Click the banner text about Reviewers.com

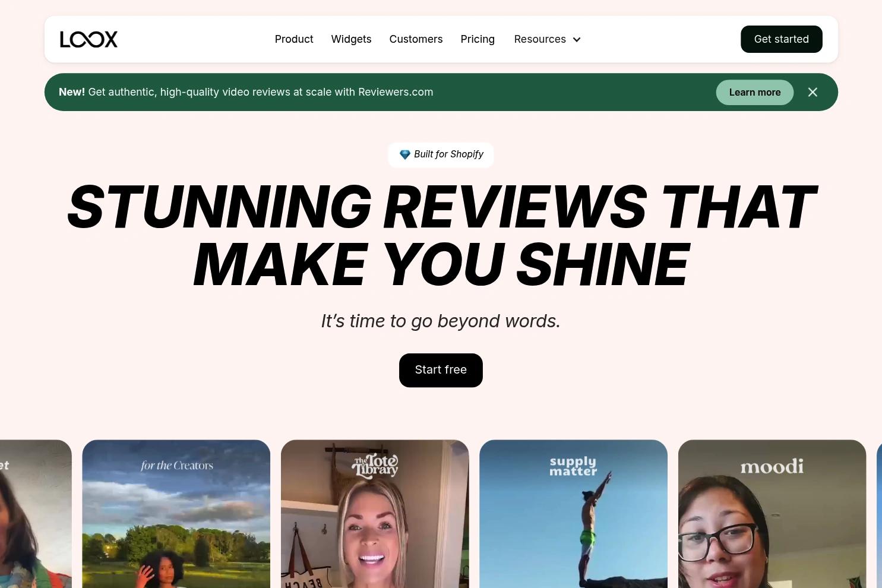pyautogui.click(x=246, y=92)
